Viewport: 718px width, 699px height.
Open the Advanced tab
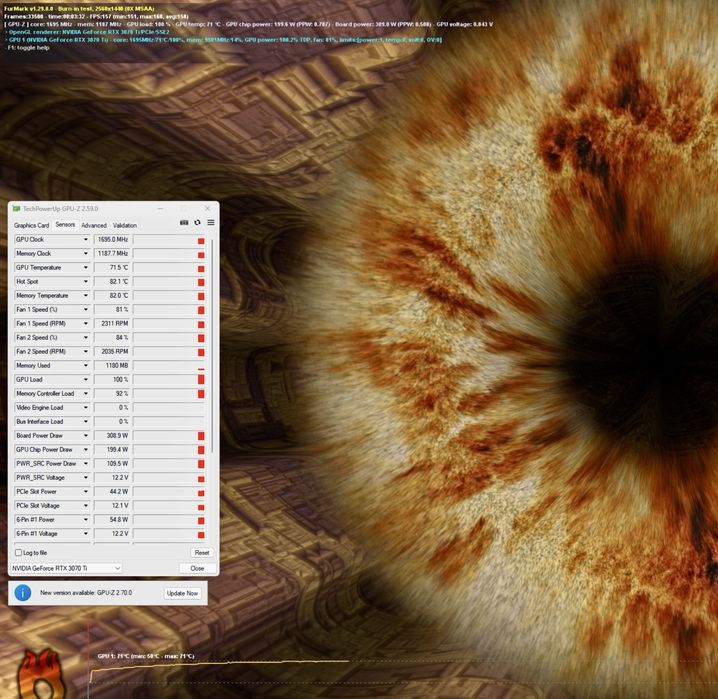[x=94, y=225]
